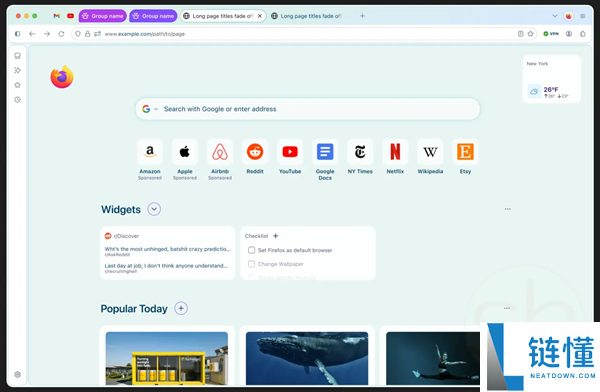Screen dimensions: 600x392
Task: Toggle the sidebar panel icon
Action: [18, 34]
